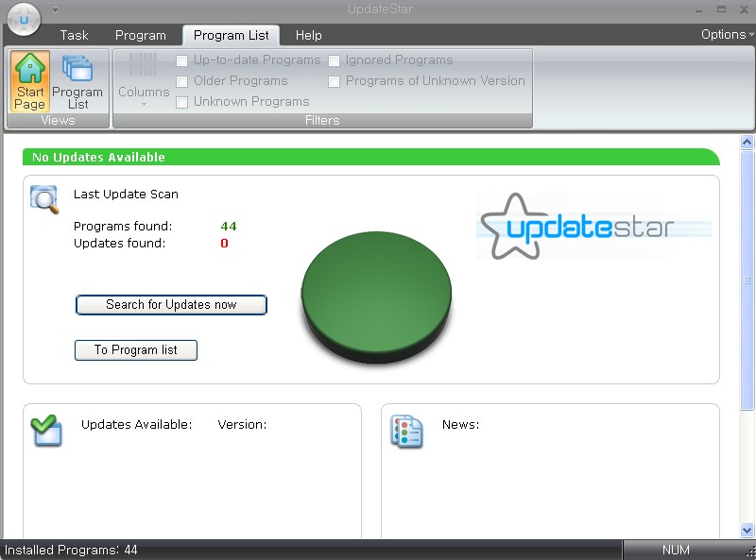
Task: Click Installed Programs: 44 in status bar
Action: pos(71,550)
